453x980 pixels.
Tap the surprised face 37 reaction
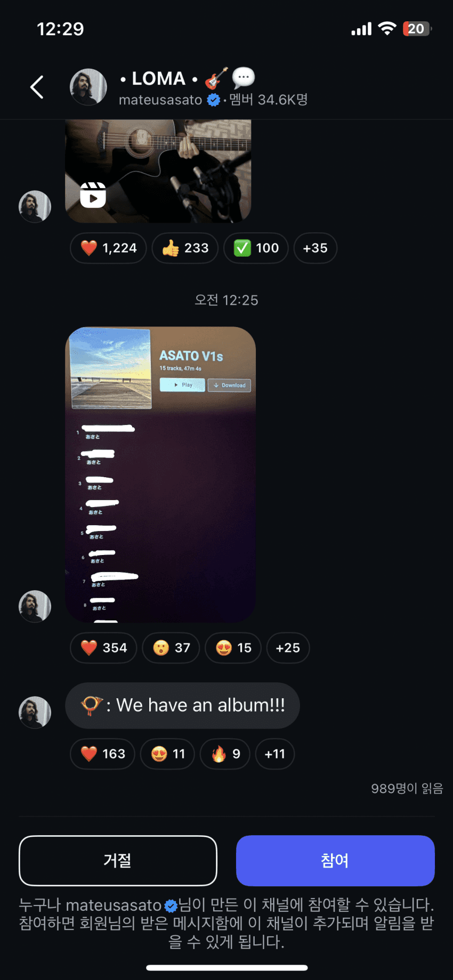pyautogui.click(x=171, y=648)
